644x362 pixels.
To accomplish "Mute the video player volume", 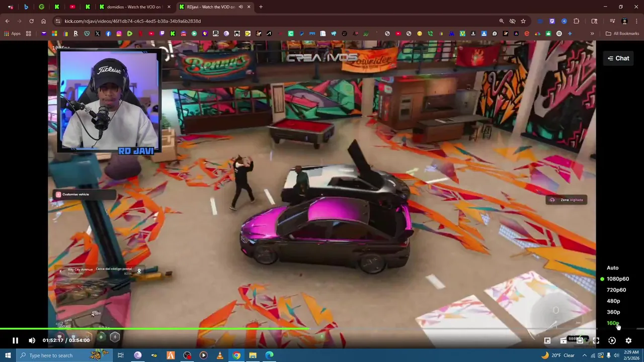I will [32, 340].
